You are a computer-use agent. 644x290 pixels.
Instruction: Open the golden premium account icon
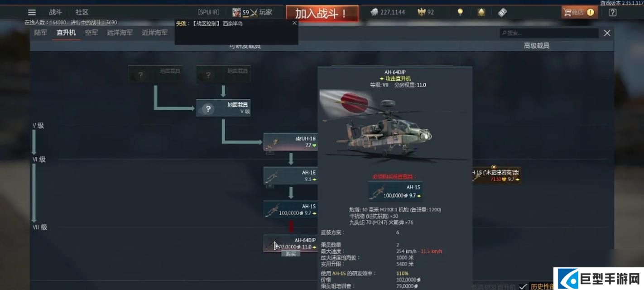click(x=481, y=12)
